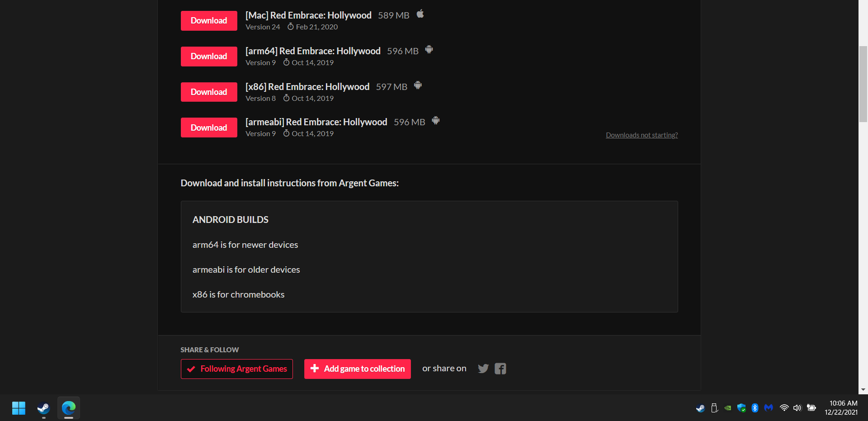Select '[Mac] Red Embrace: Hollywood' title text
The height and width of the screenshot is (421, 868).
pyautogui.click(x=308, y=15)
